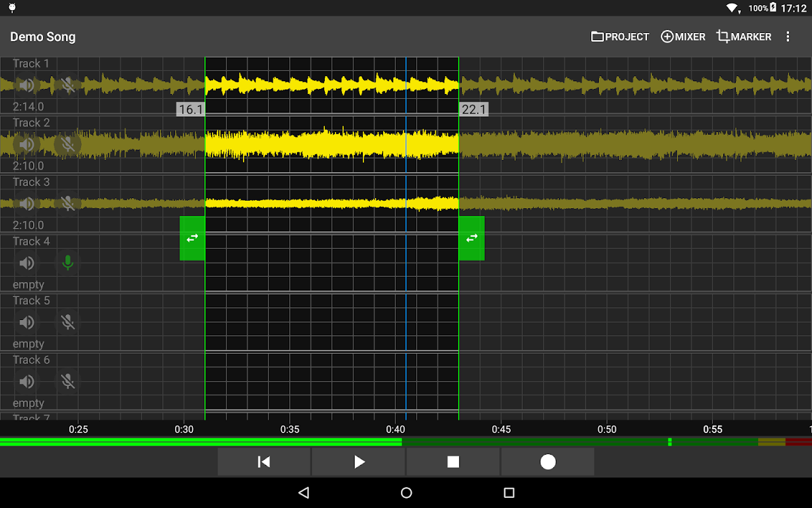
Task: Select the 22.1 marker end label
Action: (x=474, y=109)
